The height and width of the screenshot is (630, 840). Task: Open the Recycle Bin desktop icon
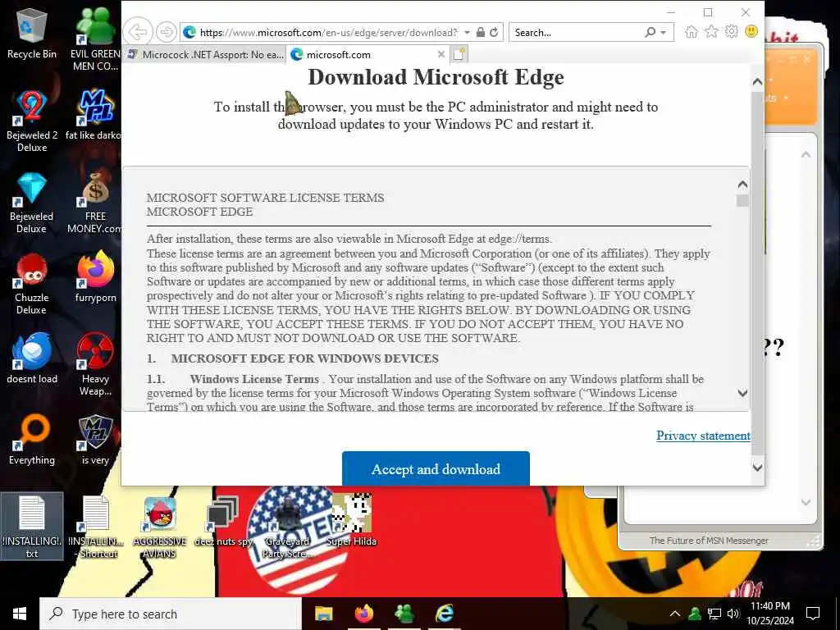32,34
